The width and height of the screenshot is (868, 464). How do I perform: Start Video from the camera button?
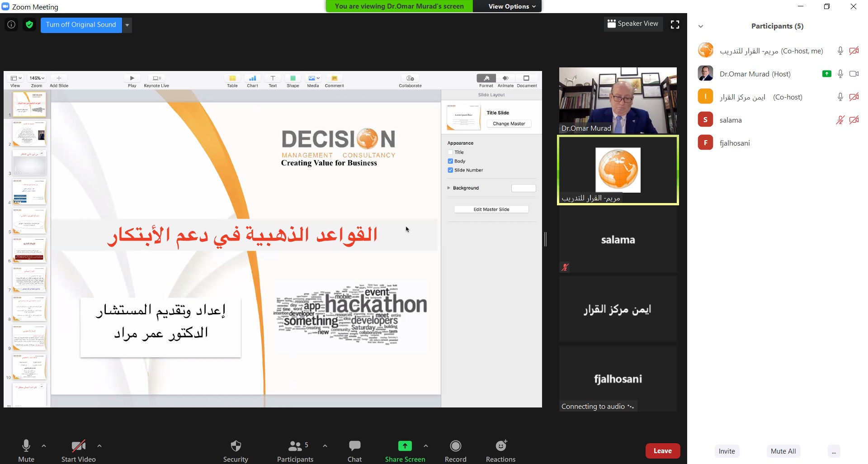click(x=78, y=446)
